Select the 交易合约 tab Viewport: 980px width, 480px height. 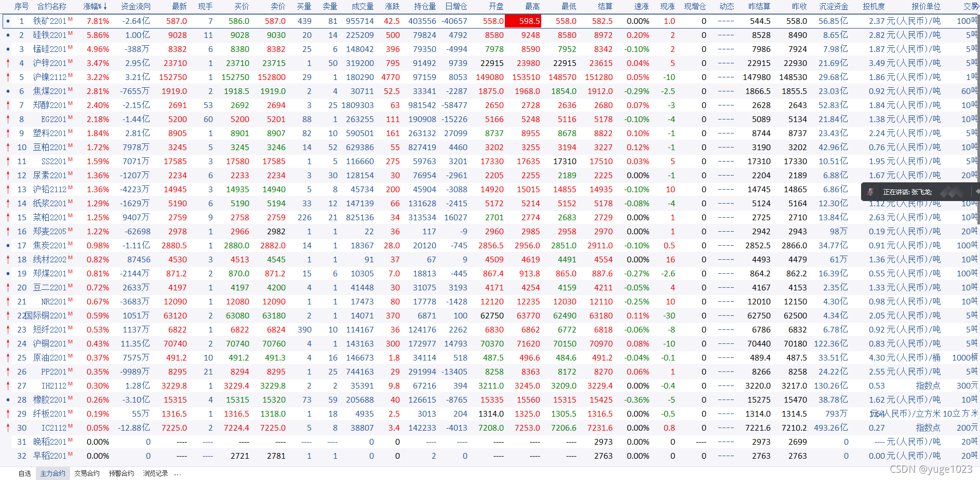tap(87, 473)
